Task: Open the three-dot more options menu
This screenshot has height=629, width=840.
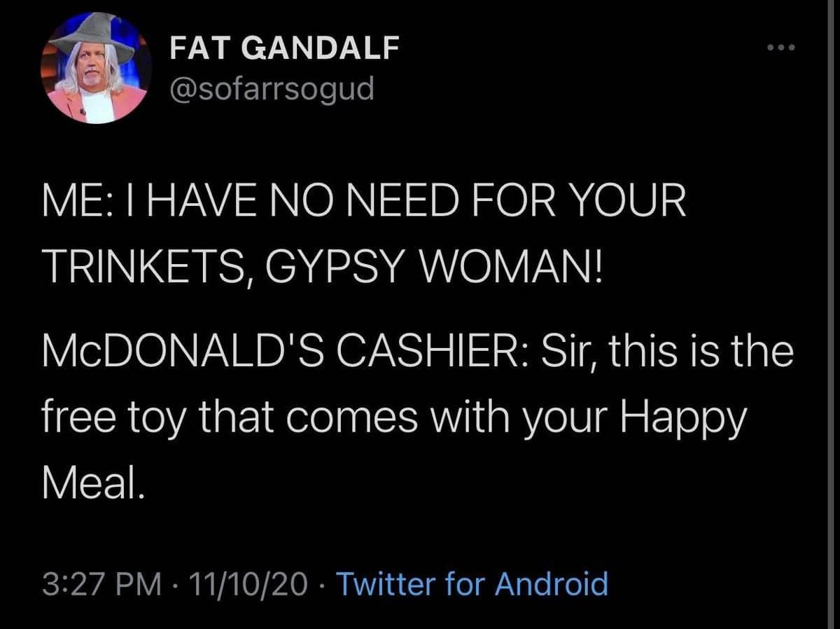Action: coord(780,49)
